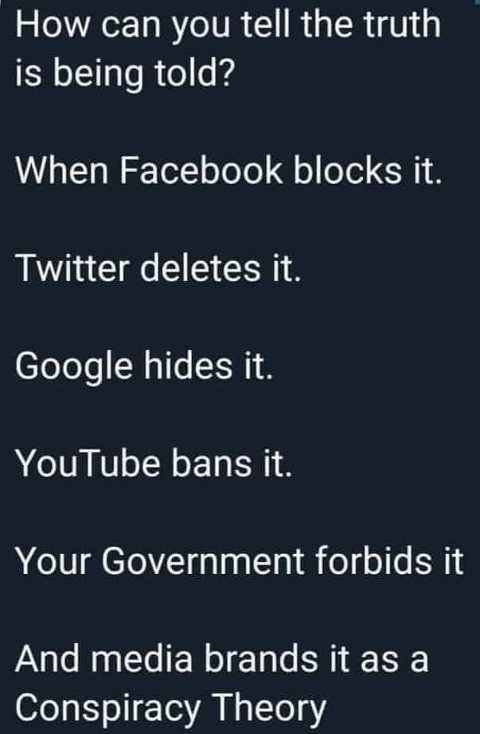This screenshot has width=480, height=734.
Task: Click the question 'How can you tell the truth'
Action: tap(228, 26)
